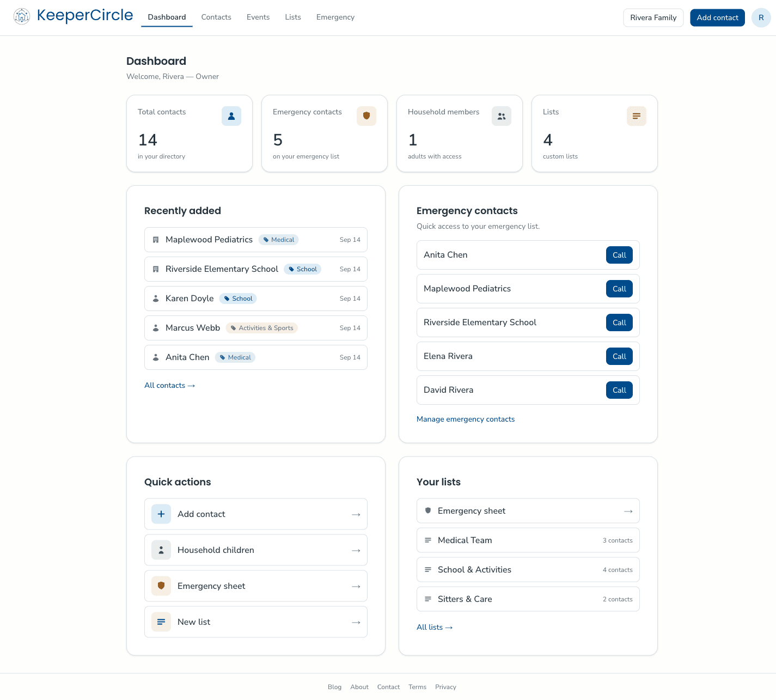Click the person icon beside Karen Doyle
This screenshot has height=700, width=776.
point(156,299)
